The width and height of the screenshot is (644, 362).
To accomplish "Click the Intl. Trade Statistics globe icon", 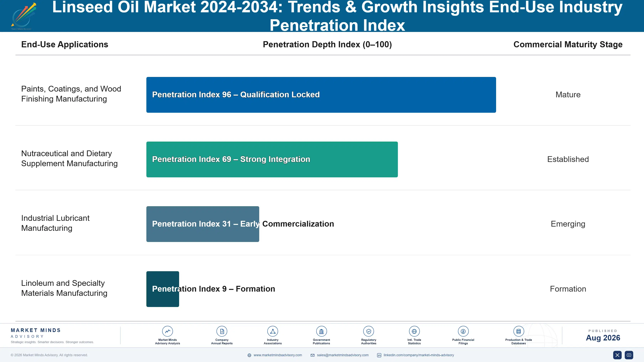I will (414, 331).
